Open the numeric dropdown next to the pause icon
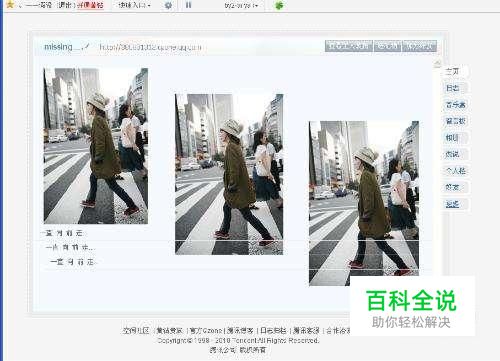The height and width of the screenshot is (361, 500). 241,6
